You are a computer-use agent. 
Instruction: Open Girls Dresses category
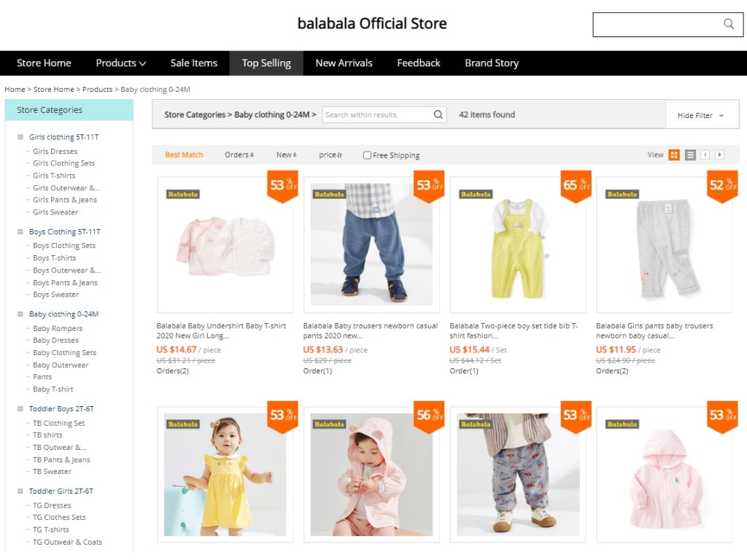click(55, 152)
